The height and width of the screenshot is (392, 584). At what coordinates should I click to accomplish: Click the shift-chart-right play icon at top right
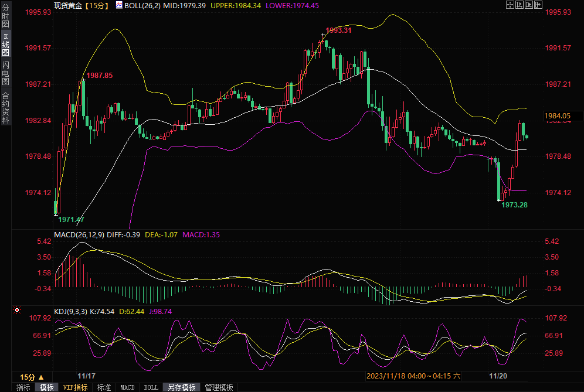pyautogui.click(x=529, y=5)
